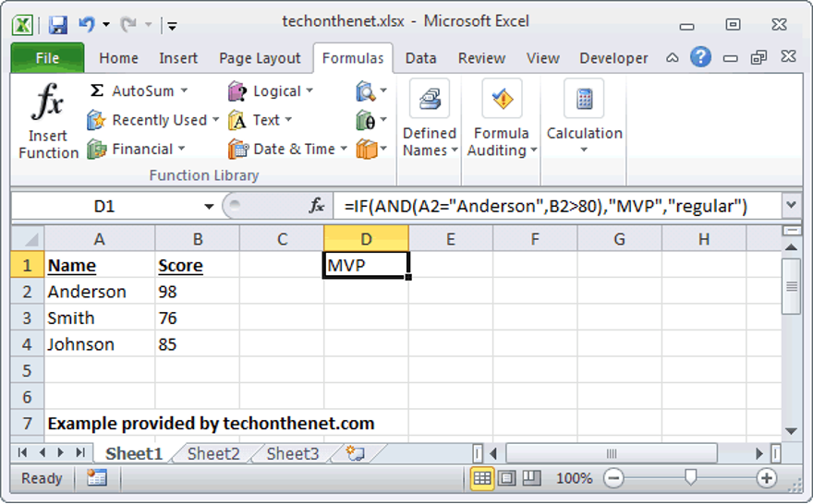Screen dimensions: 813x504
Task: Open the Data ribbon tab
Action: click(420, 58)
